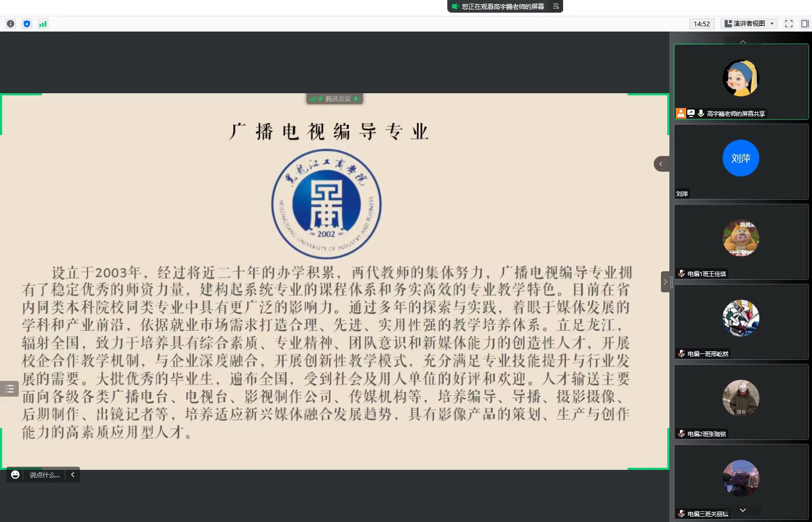This screenshot has height=522, width=812.
Task: Open the 演讲者视图 view dropdown
Action: tap(749, 24)
